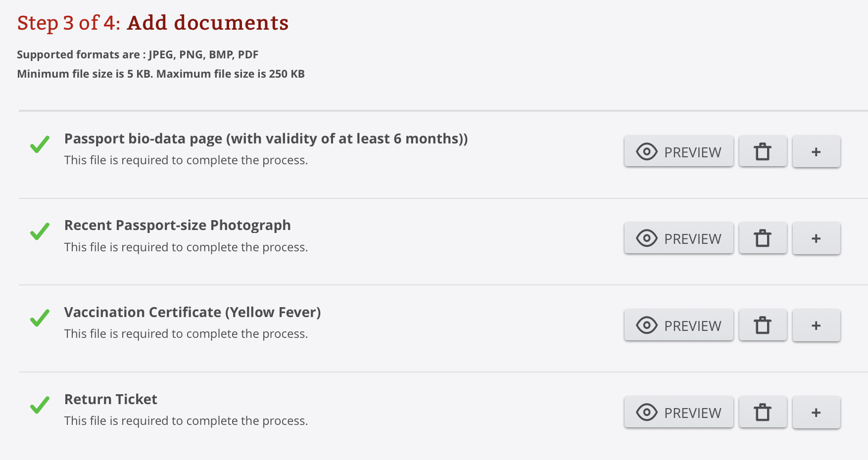Viewport: 868px width, 460px height.
Task: Click the 'Step 3 of 4: Add documents' heading
Action: tap(153, 23)
